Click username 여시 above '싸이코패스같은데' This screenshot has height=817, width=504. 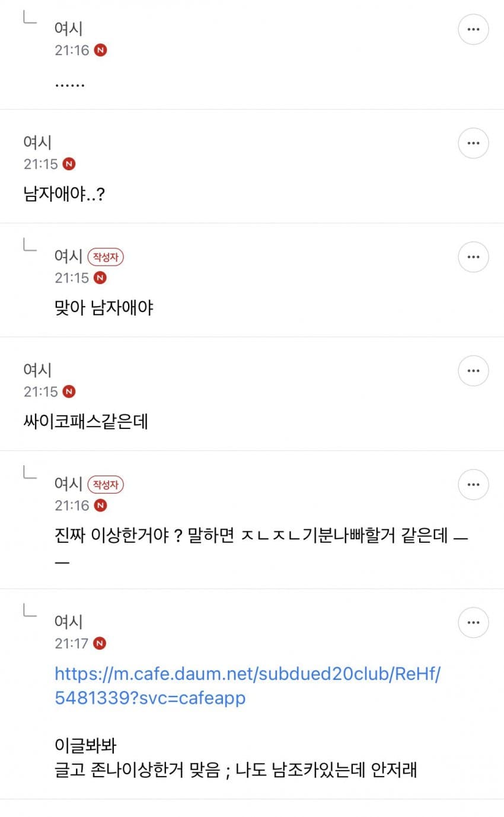click(37, 370)
